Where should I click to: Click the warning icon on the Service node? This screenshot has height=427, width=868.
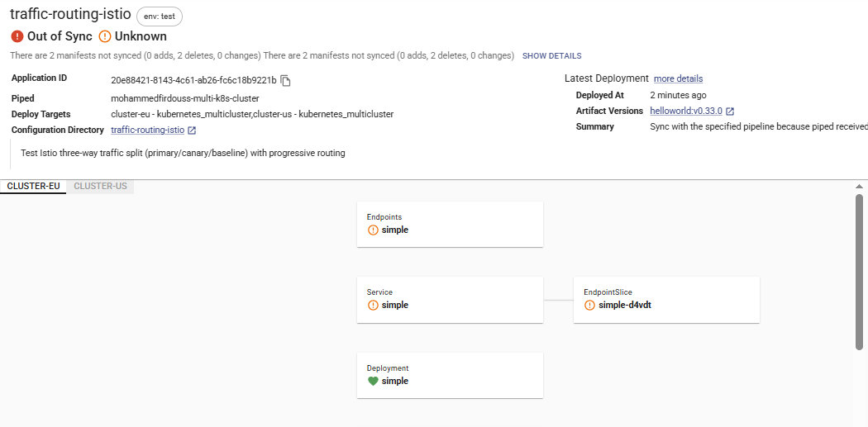pos(373,305)
